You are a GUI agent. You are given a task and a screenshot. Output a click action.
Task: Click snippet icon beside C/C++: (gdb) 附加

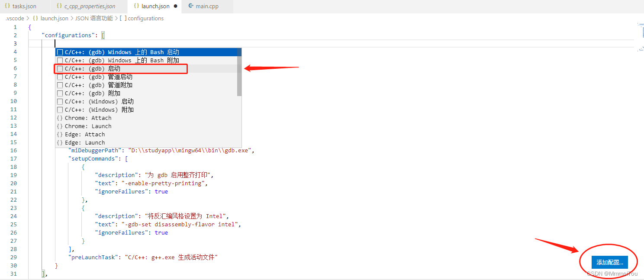[60, 93]
